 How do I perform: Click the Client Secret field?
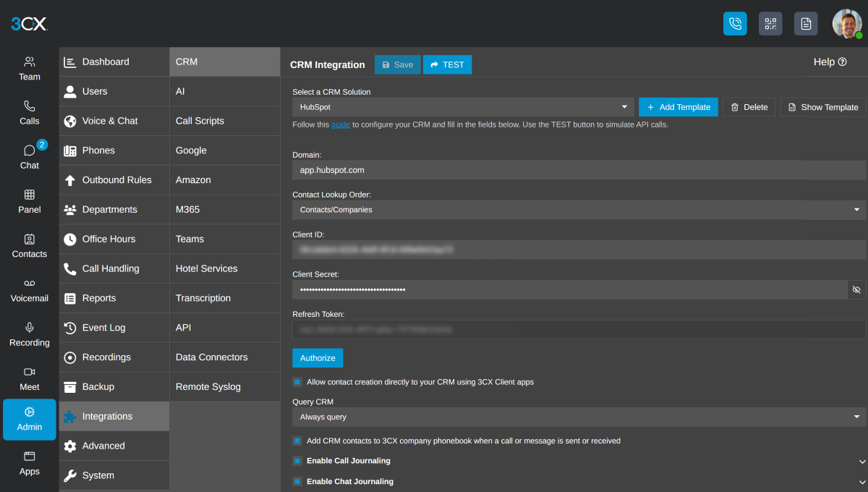(569, 289)
